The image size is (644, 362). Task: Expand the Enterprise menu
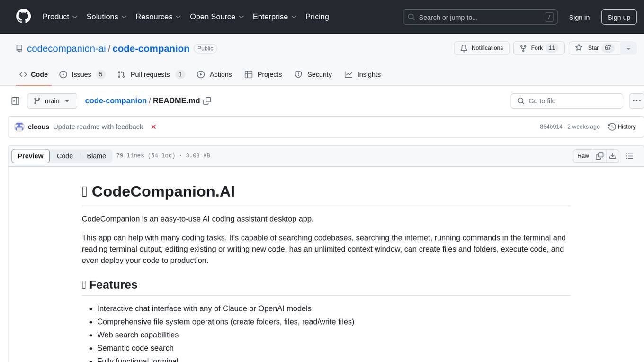coord(275,17)
